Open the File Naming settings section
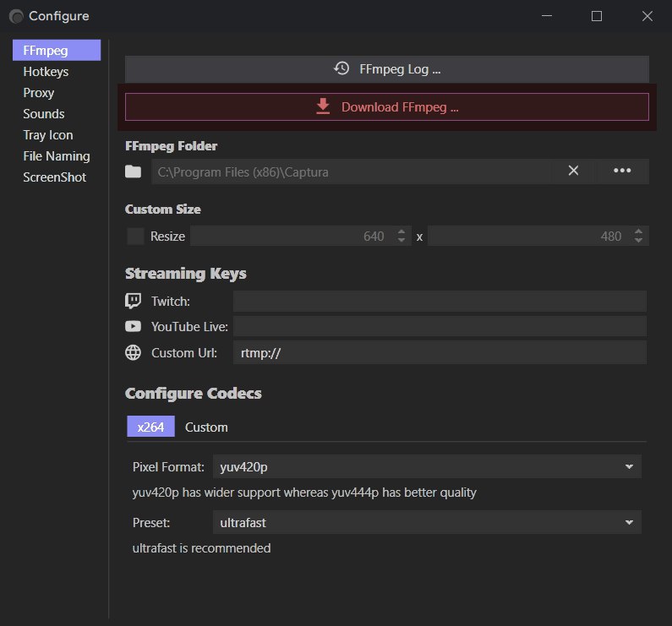 pos(57,156)
